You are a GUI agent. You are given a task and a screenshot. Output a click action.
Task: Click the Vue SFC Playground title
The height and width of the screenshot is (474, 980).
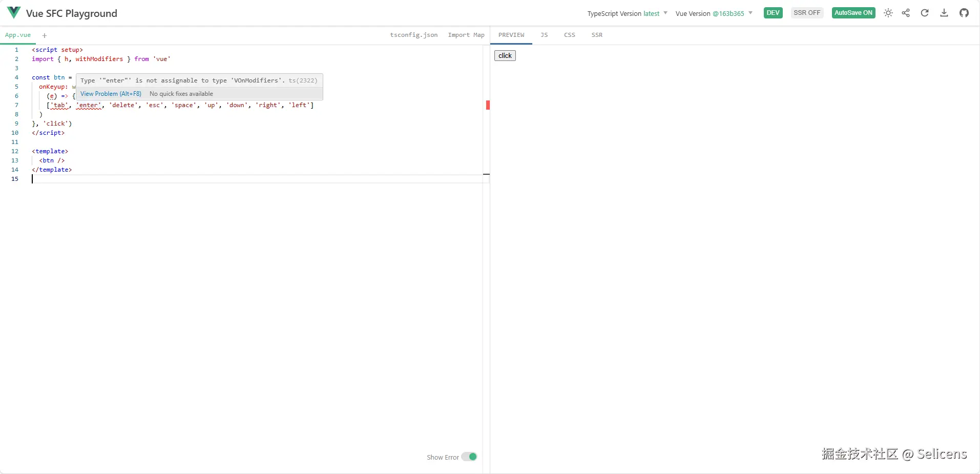(72, 13)
